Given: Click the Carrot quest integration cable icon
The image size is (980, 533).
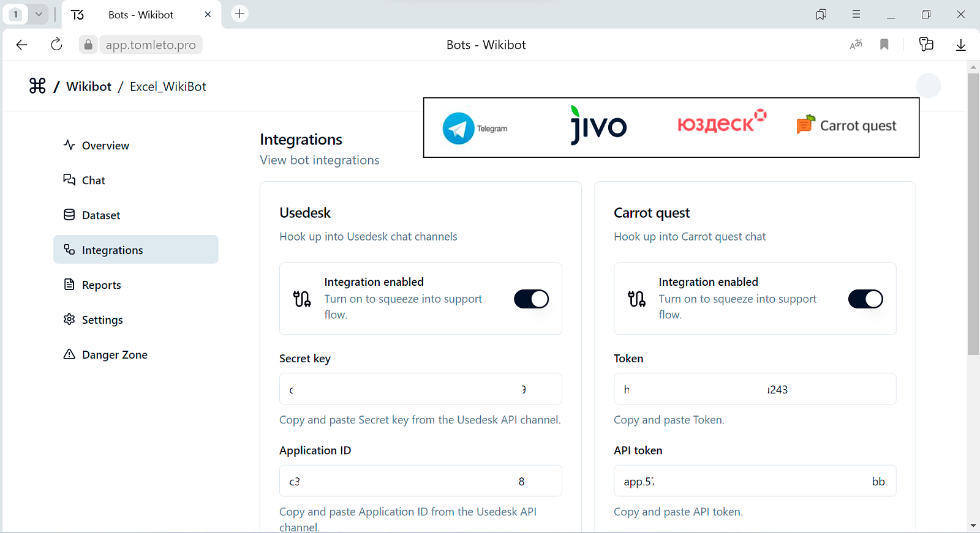Looking at the screenshot, I should click(636, 299).
